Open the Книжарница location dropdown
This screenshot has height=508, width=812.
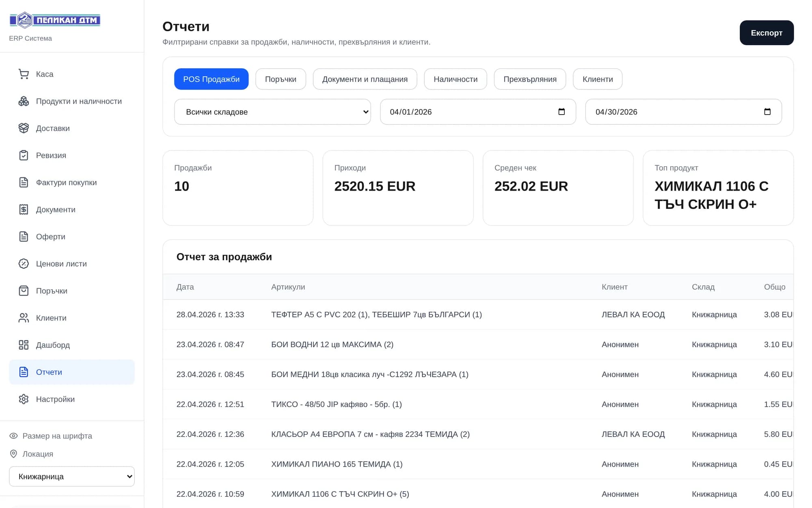coord(72,476)
